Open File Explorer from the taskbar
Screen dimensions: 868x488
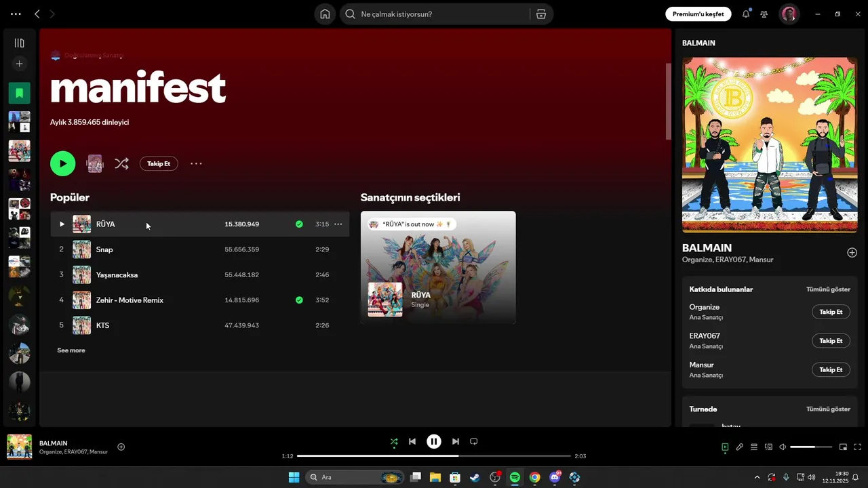(x=435, y=477)
